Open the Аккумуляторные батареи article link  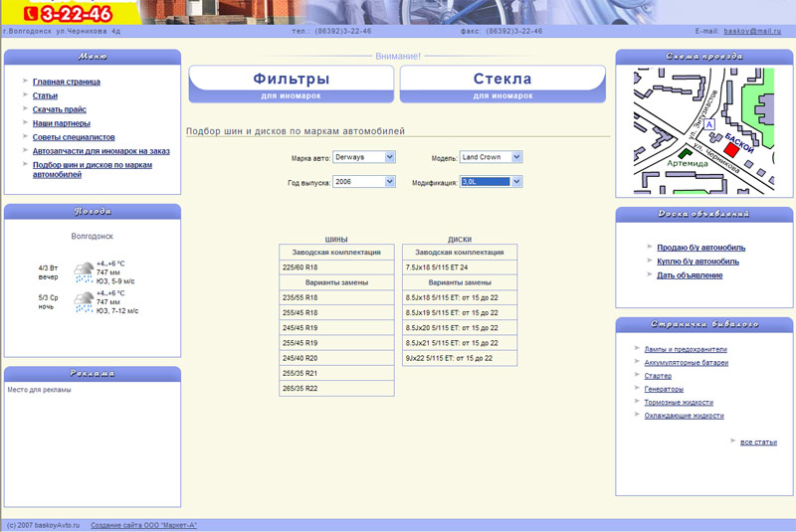tap(687, 363)
